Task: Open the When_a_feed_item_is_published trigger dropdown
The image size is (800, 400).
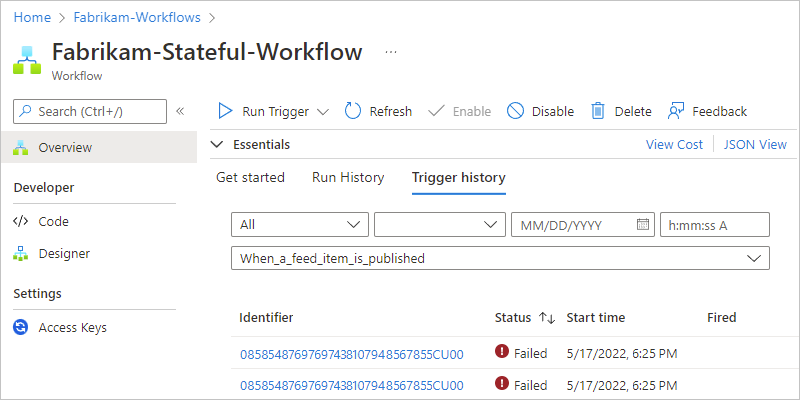Action: coord(501,258)
